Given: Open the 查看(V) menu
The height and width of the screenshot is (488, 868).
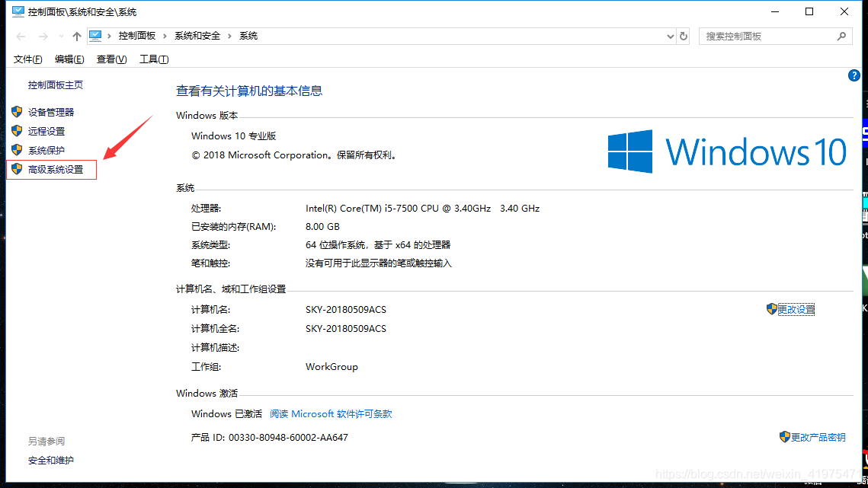Looking at the screenshot, I should click(x=111, y=59).
